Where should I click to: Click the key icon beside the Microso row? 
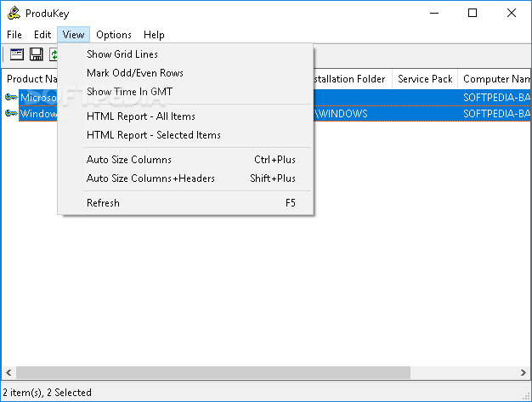pos(11,98)
